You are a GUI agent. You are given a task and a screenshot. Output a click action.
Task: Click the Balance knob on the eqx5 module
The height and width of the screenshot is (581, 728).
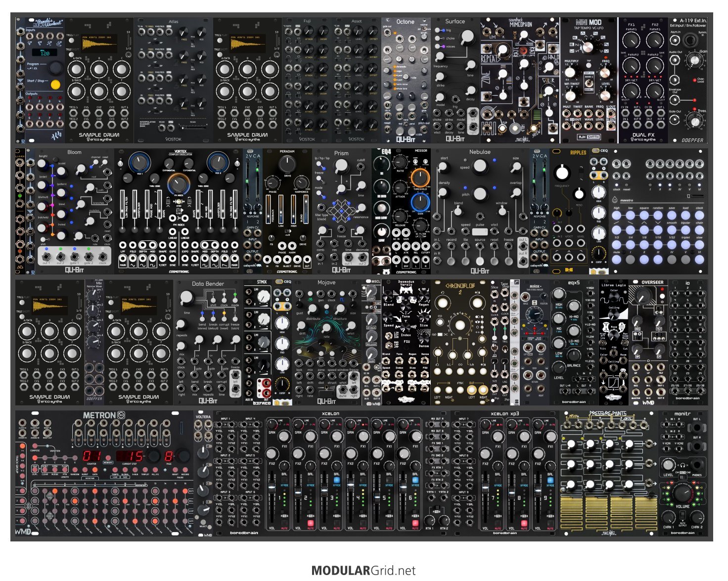pos(573,356)
